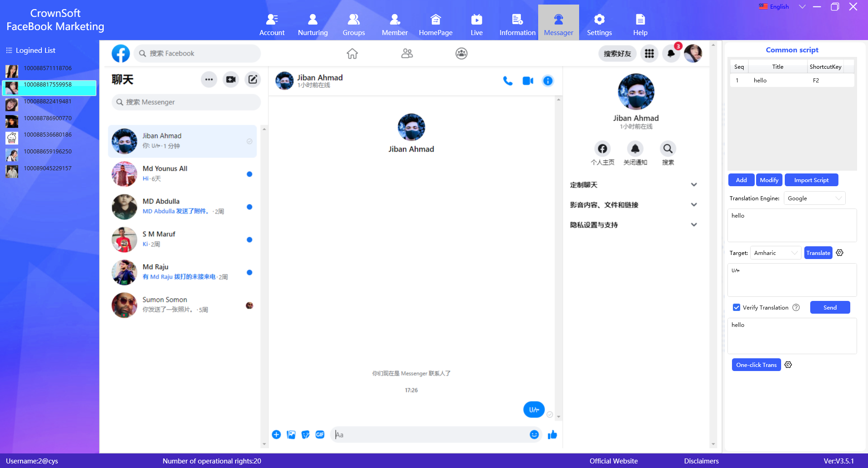Click the message input field
Screen dimensions: 868x468
coord(430,434)
